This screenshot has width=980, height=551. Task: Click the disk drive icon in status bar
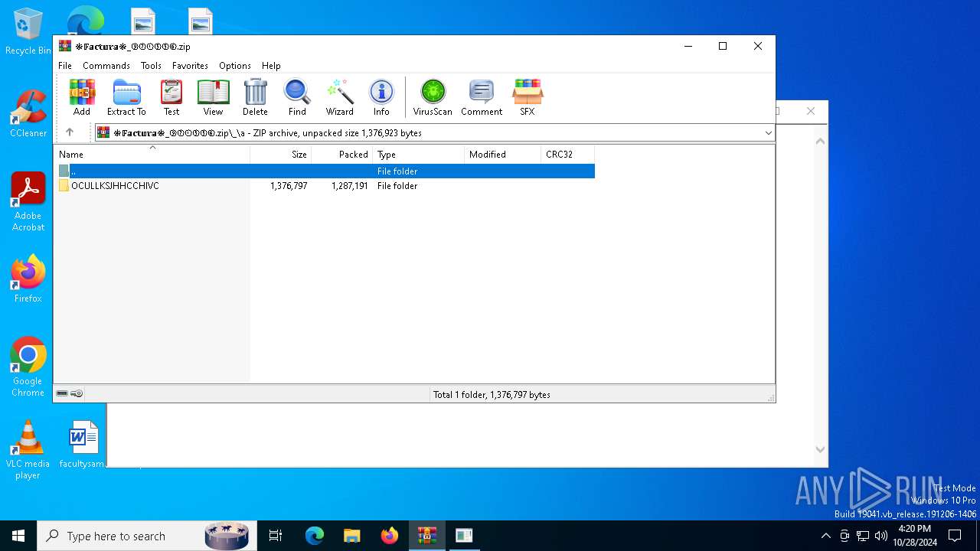click(62, 393)
